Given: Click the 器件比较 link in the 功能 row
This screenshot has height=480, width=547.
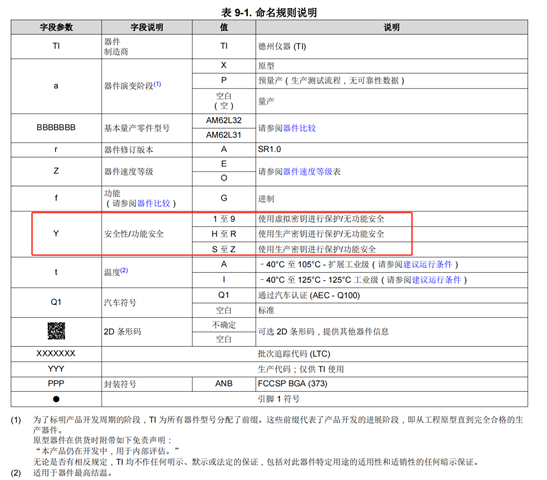Looking at the screenshot, I should 153,203.
